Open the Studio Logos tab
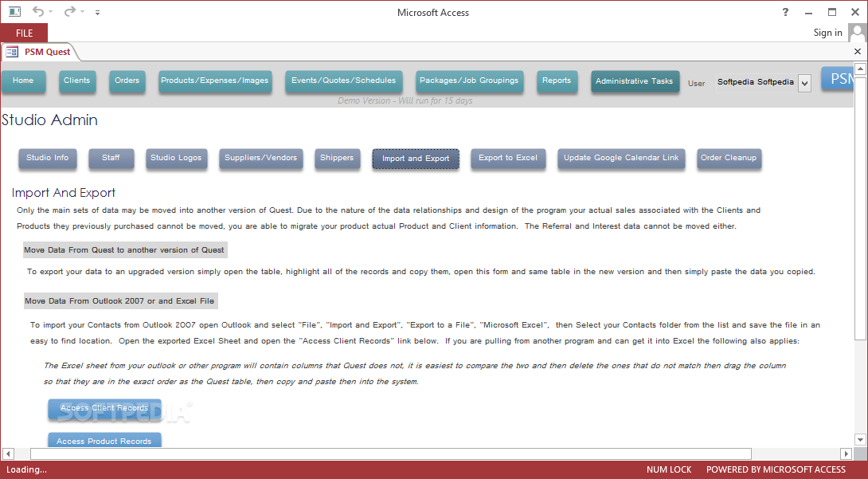The width and height of the screenshot is (868, 479). click(x=177, y=159)
